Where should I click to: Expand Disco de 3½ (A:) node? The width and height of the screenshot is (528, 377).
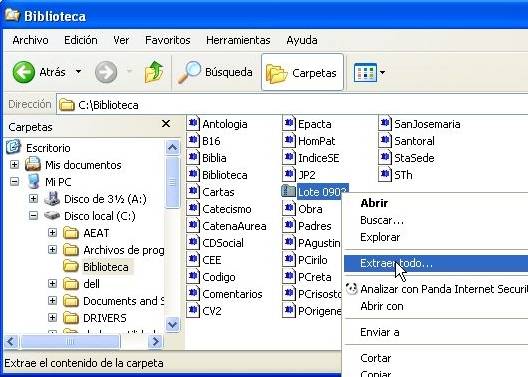coord(33,199)
